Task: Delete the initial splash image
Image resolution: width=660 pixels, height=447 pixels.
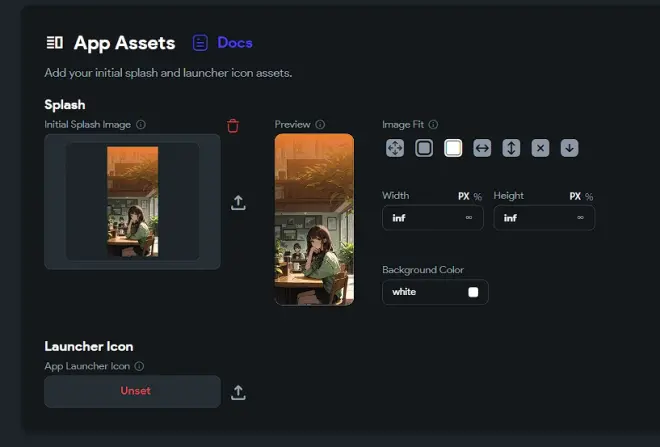Action: 233,125
